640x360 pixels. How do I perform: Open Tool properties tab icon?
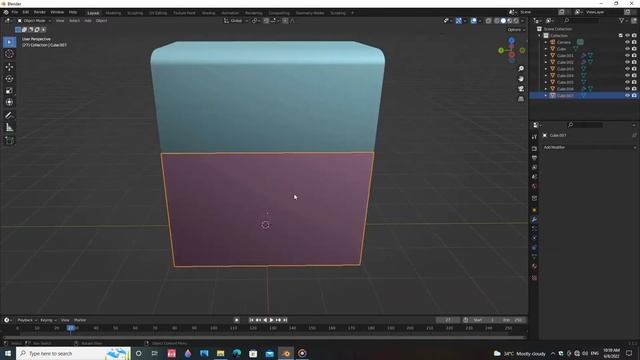pyautogui.click(x=534, y=137)
